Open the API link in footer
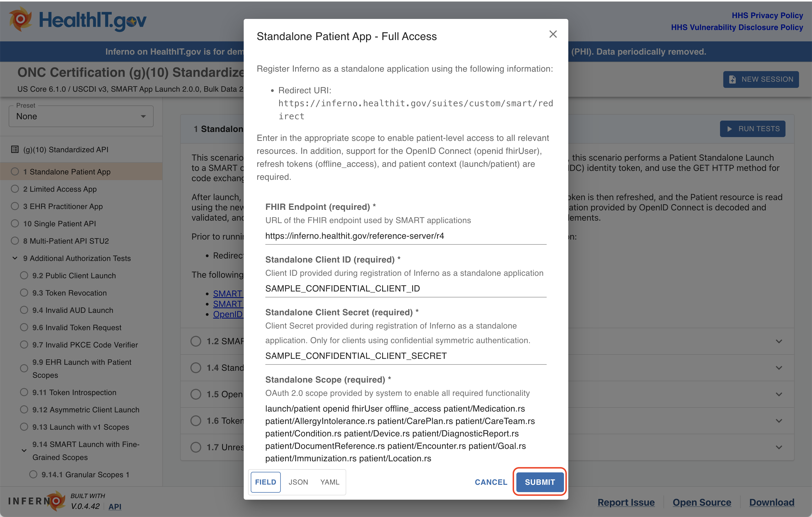 [x=115, y=506]
